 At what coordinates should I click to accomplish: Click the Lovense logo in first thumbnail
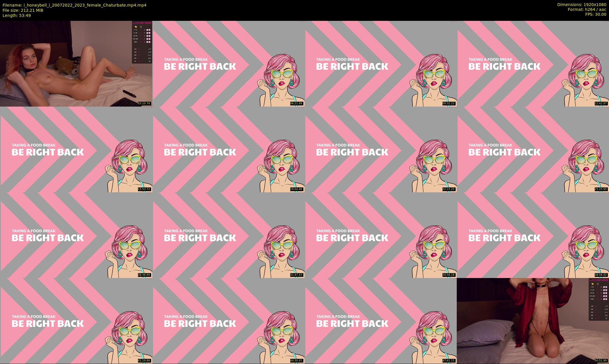click(142, 23)
